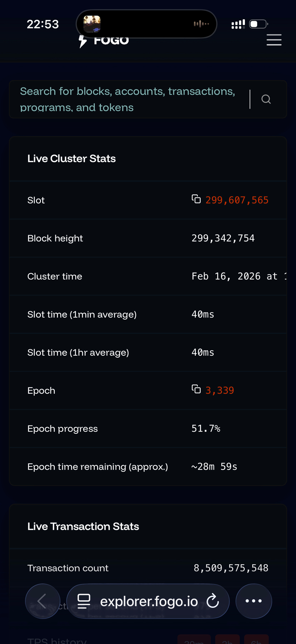Tap the Dynamic Island album artwork thumbnail
The image size is (296, 644).
point(92,24)
